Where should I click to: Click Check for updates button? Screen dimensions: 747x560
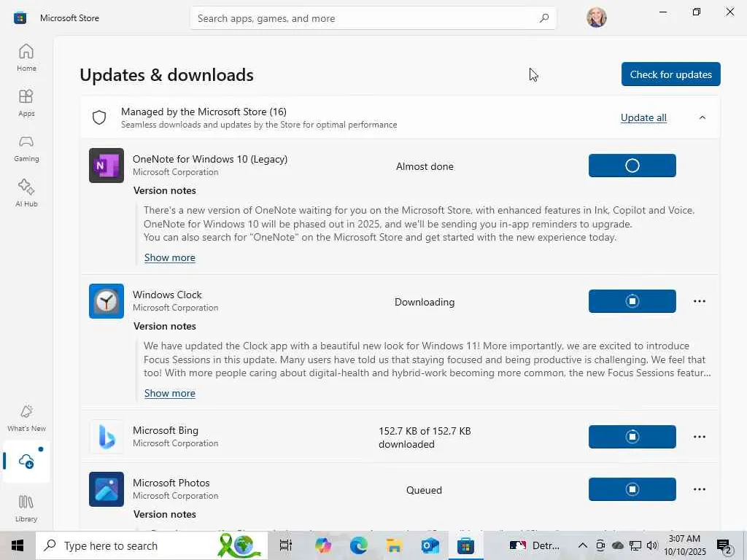671,74
